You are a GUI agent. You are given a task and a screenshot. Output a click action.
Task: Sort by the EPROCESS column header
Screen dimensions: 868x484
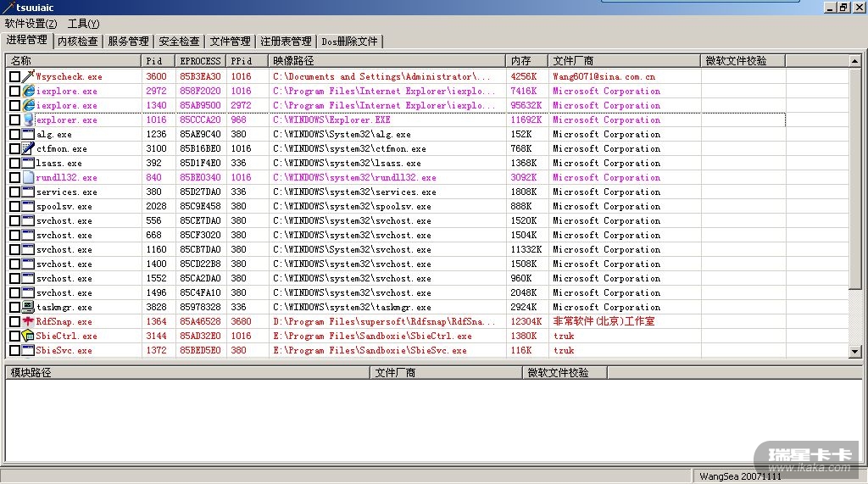(200, 61)
